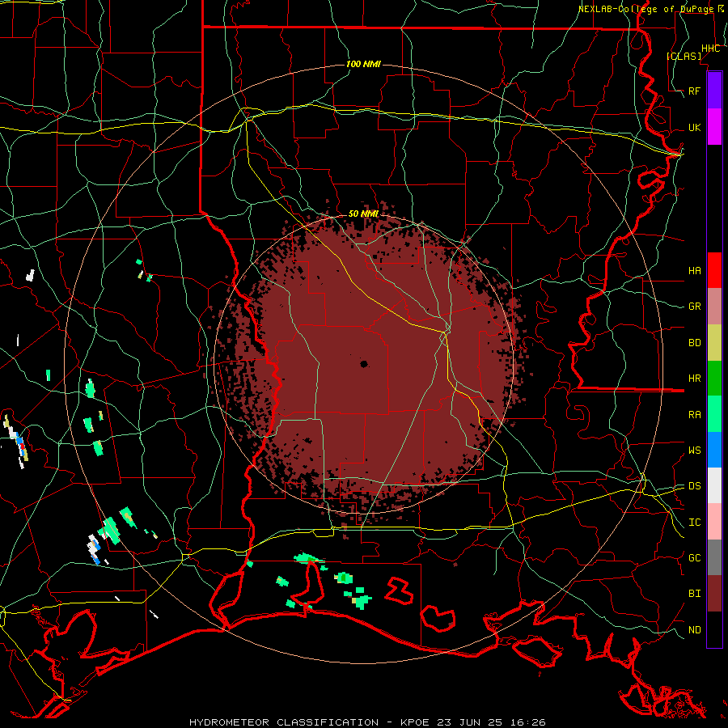Click the 100 NMI range ring label
The height and width of the screenshot is (728, 728).
[363, 64]
